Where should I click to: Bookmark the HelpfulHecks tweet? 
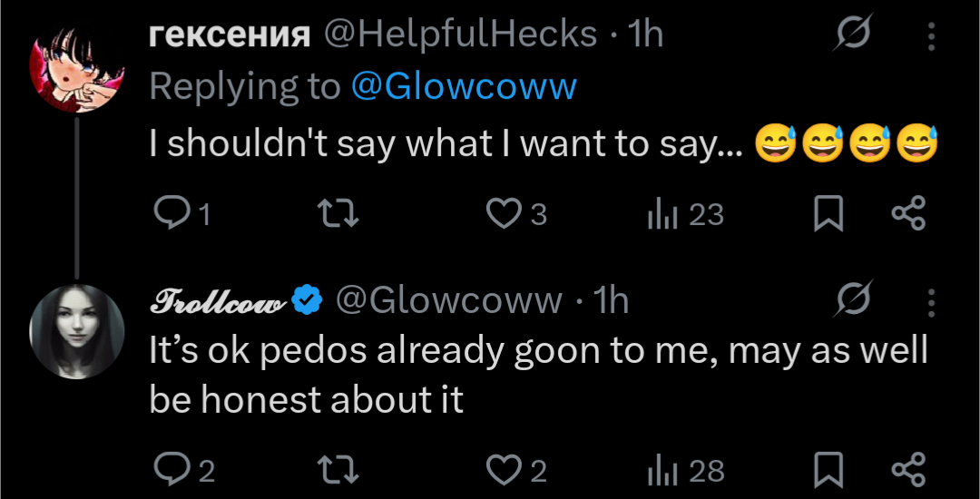coord(827,214)
